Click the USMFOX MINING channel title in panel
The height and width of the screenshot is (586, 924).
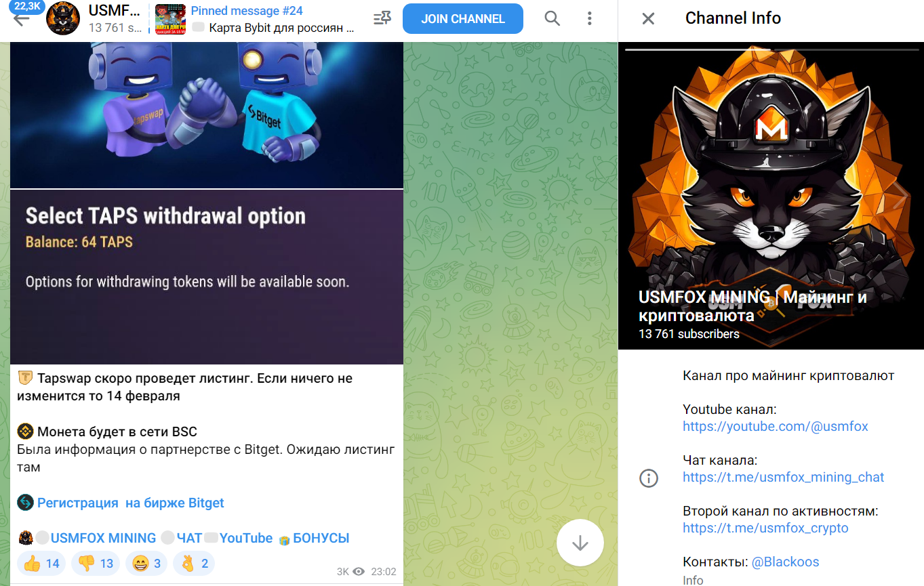coord(752,306)
